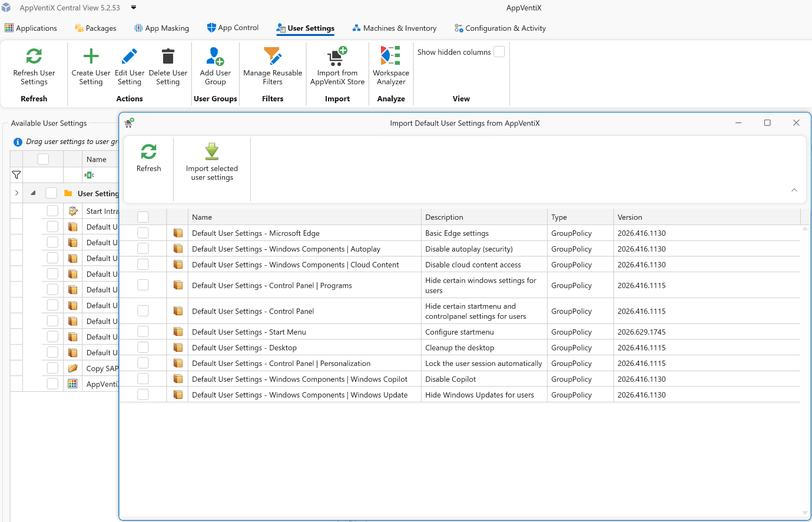Check the User Settings folder checkbox in left tree
The width and height of the screenshot is (812, 522).
point(51,193)
